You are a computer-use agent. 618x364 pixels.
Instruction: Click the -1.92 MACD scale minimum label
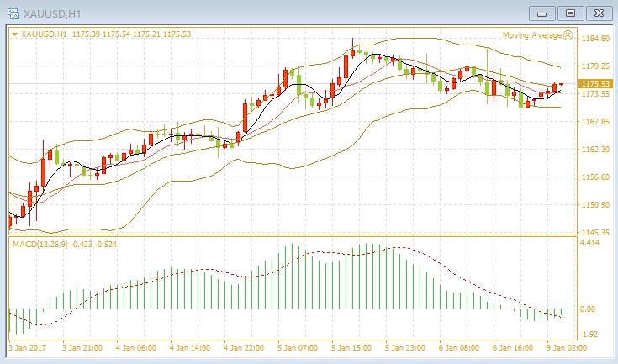(x=589, y=335)
